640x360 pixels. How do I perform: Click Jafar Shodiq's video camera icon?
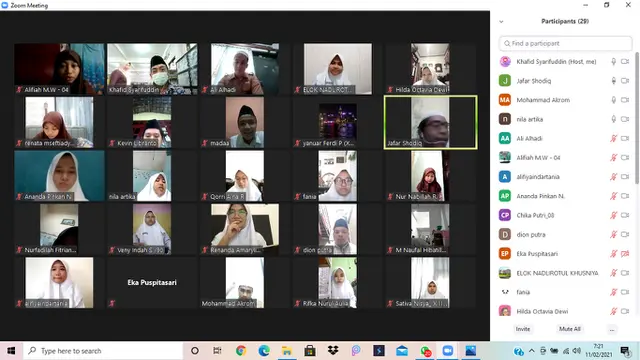[625, 81]
